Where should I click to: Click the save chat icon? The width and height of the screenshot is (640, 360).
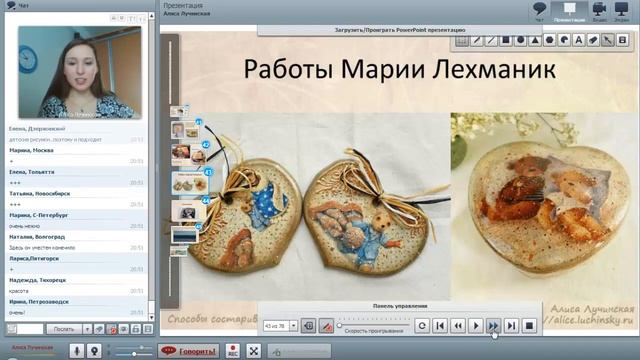[x=148, y=329]
